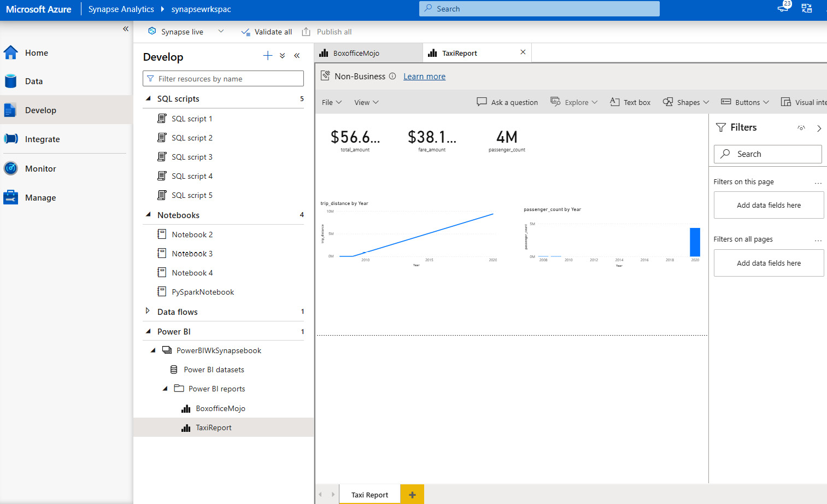Screen dimensions: 827x504
Task: Click Publish all
Action: pos(327,32)
